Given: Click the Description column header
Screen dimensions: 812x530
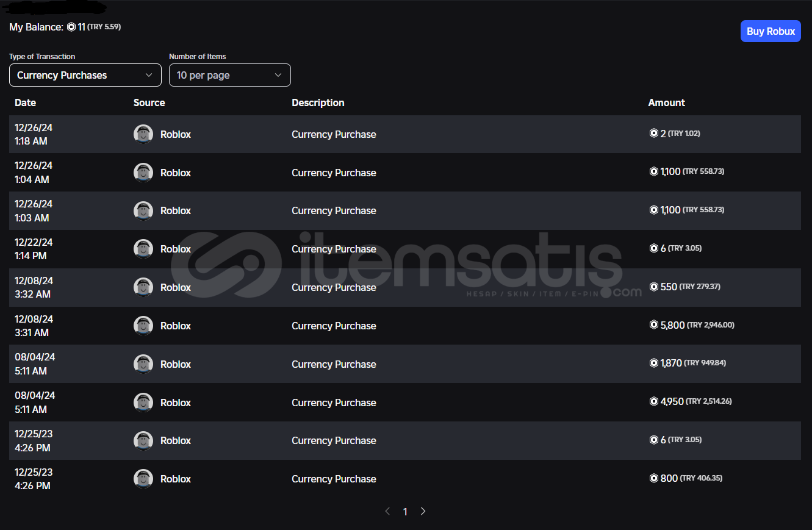Looking at the screenshot, I should (x=318, y=102).
